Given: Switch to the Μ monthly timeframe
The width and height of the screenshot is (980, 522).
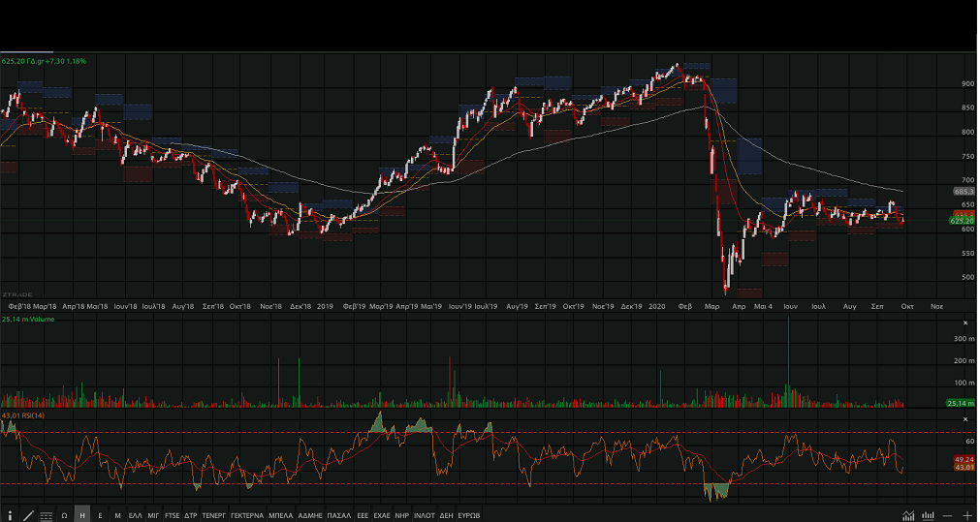Looking at the screenshot, I should 117,515.
